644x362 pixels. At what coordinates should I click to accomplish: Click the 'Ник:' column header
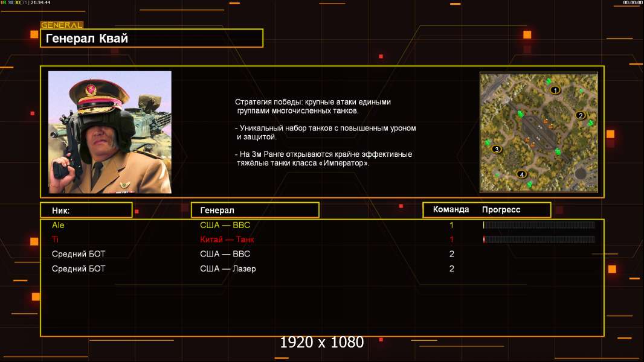coord(86,210)
